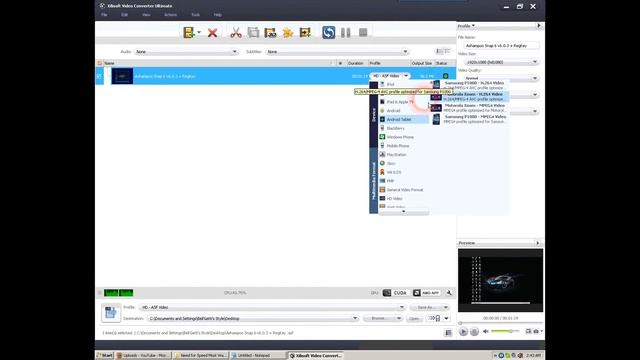Click the Stop button in preview
This screenshot has height=360, width=640.
pyautogui.click(x=474, y=331)
